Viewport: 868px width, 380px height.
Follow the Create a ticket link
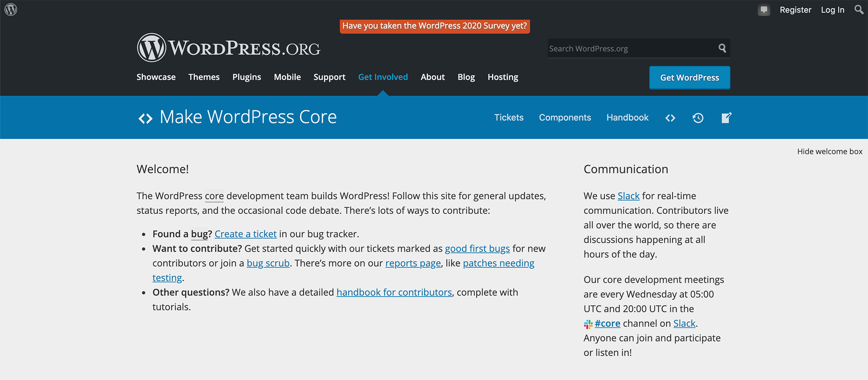pyautogui.click(x=245, y=234)
